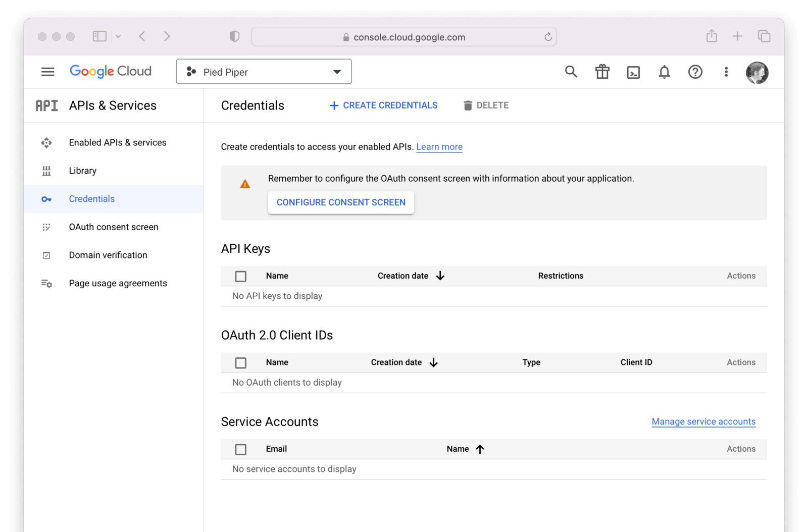Go to OAuth consent screen in sidebar
This screenshot has width=808, height=532.
[114, 227]
